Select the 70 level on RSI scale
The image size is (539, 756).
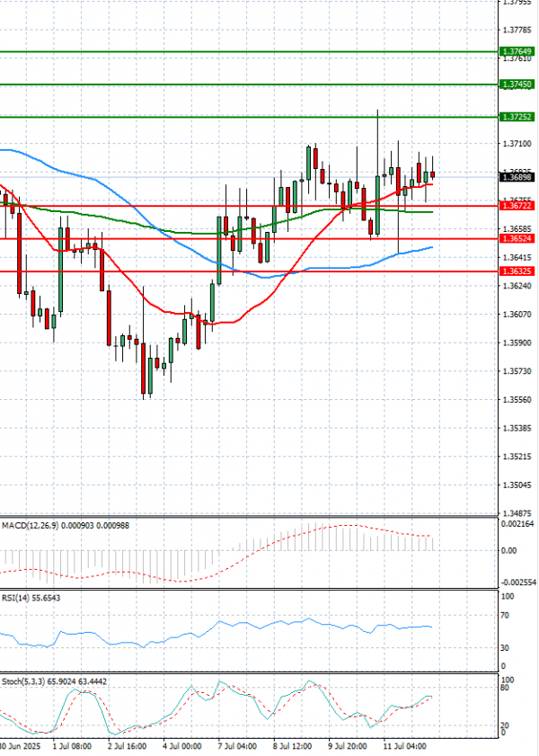505,616
